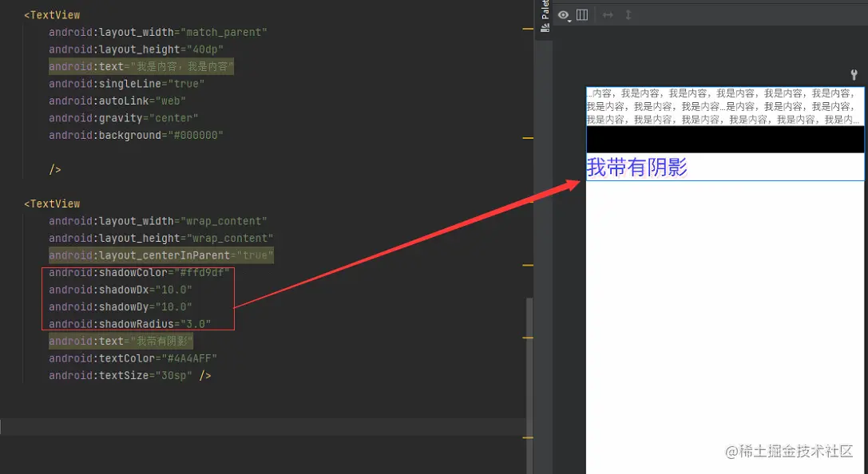Screen dimensions: 868x474
Task: Click the android:textColor="#4A4AFF" attribute
Action: pyautogui.click(x=133, y=358)
